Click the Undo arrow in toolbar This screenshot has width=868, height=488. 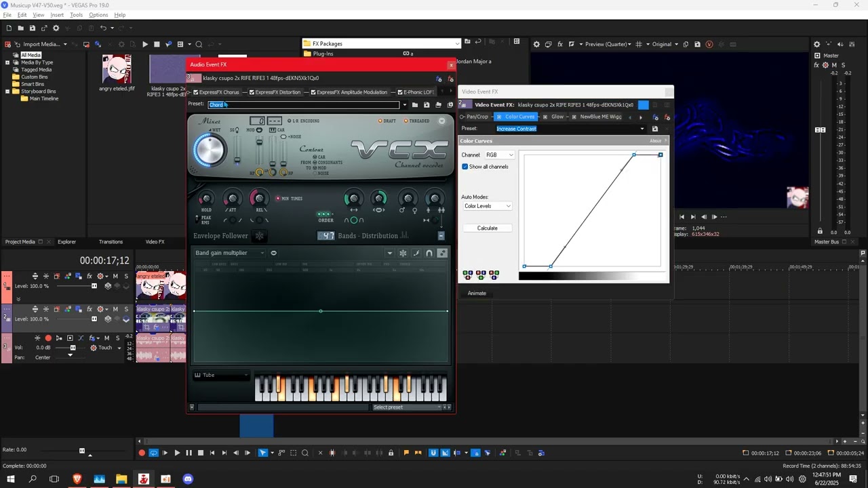pos(102,28)
